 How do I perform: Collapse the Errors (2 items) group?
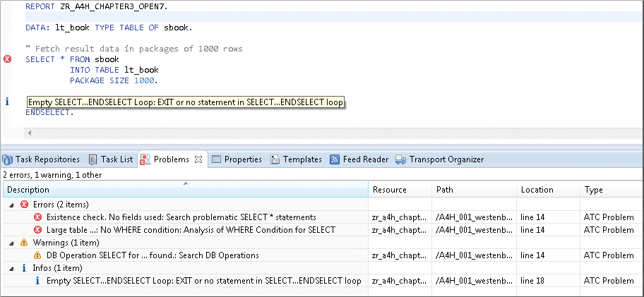[11, 205]
